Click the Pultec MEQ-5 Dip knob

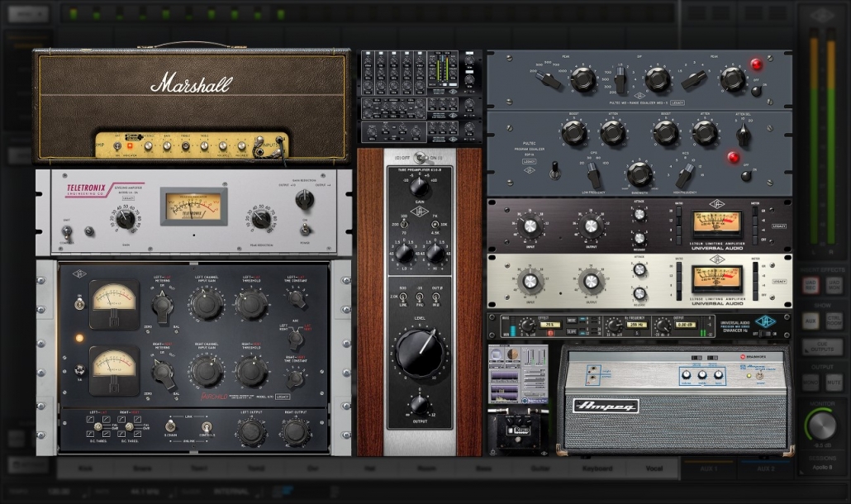[657, 79]
